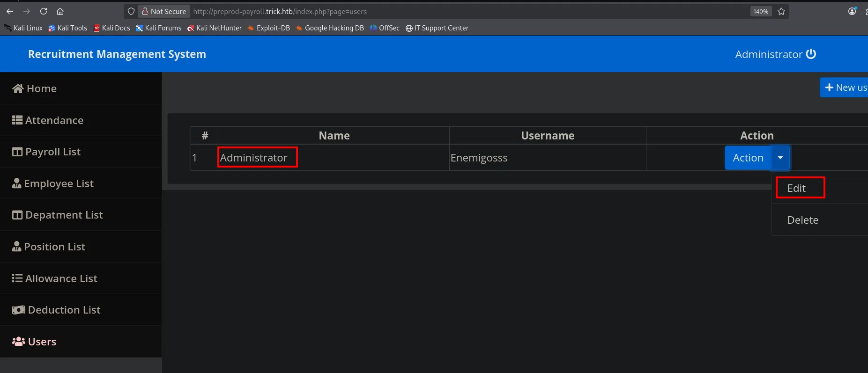Open the Attendance sidebar item
This screenshot has height=373, width=868.
(x=81, y=120)
